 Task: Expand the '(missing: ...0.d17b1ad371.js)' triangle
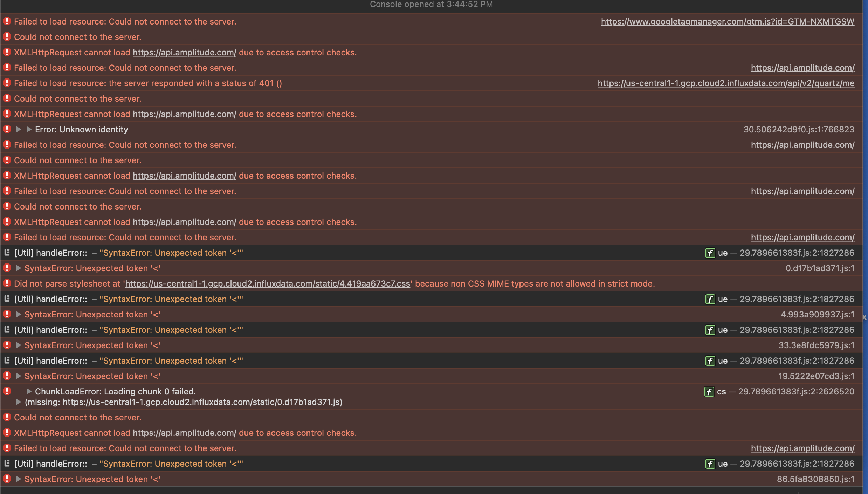(x=19, y=402)
